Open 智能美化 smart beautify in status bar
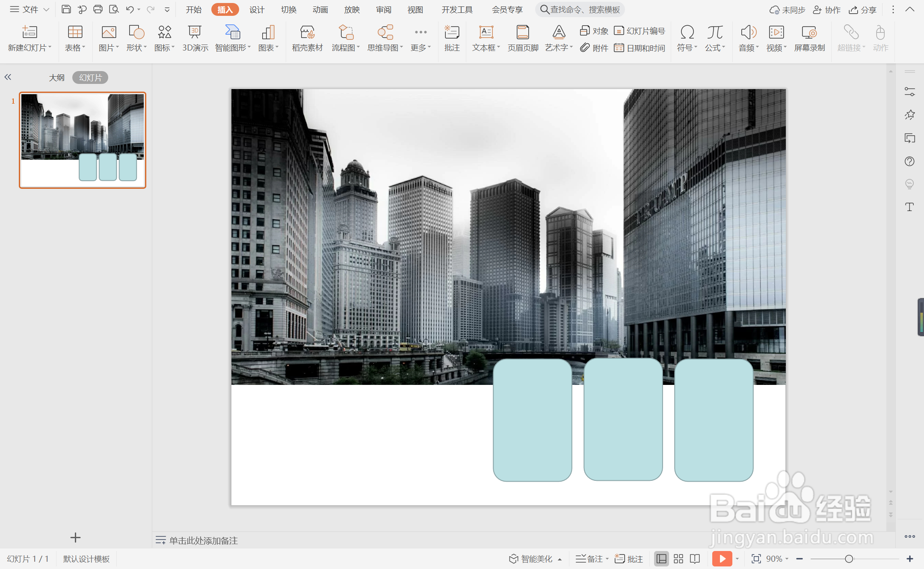The height and width of the screenshot is (569, 924). point(535,559)
